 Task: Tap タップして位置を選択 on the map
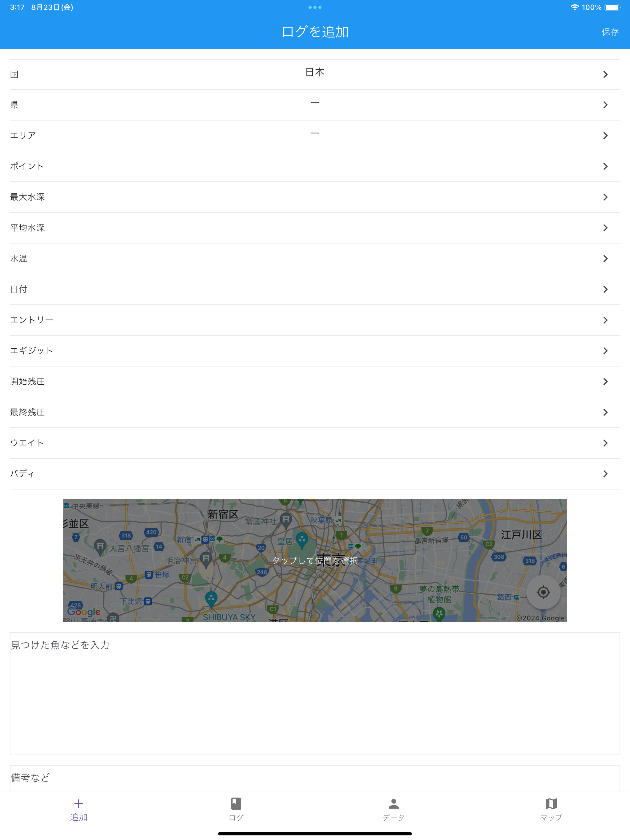(x=315, y=561)
